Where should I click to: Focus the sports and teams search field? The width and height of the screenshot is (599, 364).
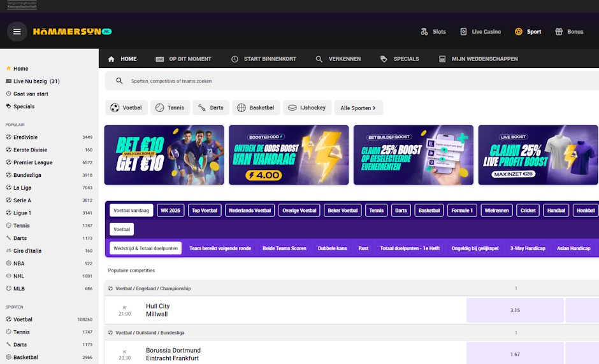tap(352, 81)
